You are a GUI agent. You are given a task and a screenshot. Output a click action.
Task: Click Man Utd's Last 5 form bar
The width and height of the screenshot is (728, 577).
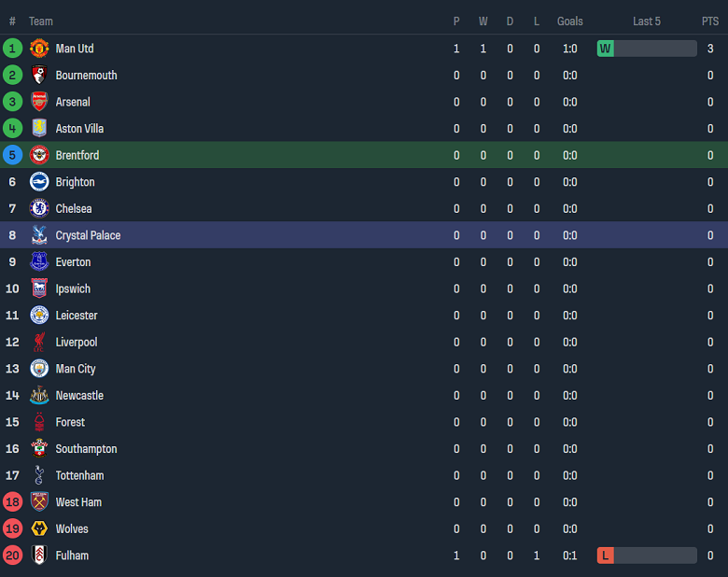(x=655, y=49)
